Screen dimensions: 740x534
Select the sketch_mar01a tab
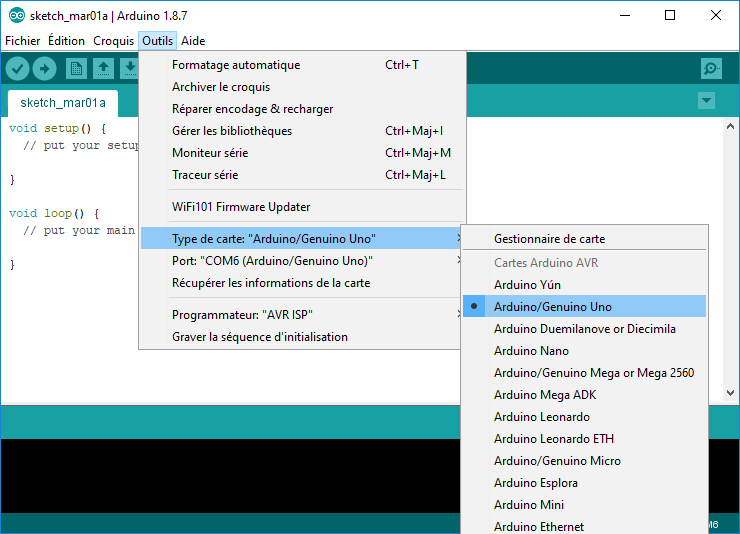tap(63, 103)
